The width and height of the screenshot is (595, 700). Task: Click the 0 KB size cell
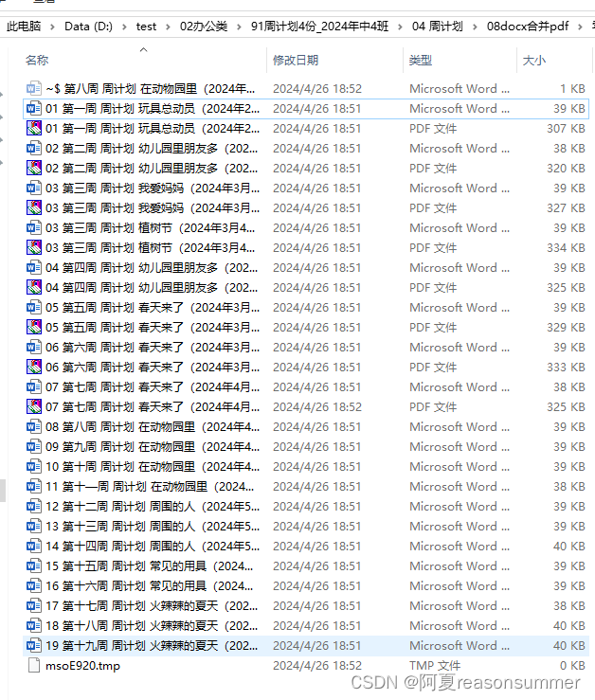(x=572, y=665)
